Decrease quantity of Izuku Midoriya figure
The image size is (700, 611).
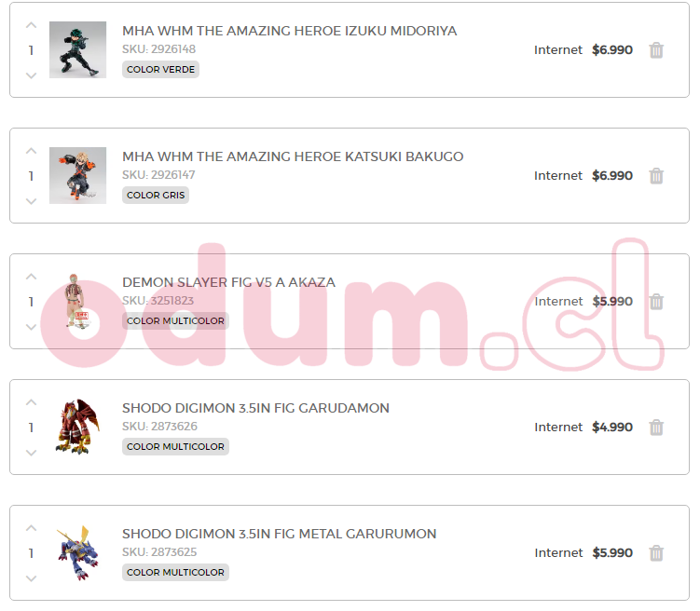[x=31, y=75]
